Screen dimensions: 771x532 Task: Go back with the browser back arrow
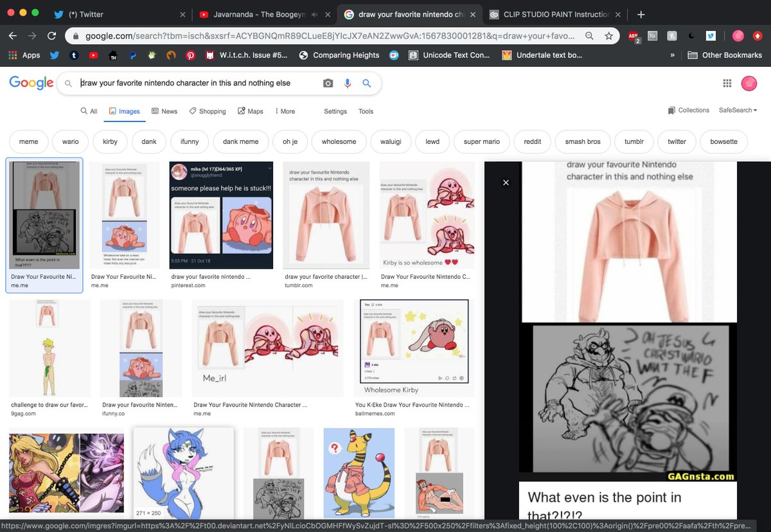tap(13, 37)
